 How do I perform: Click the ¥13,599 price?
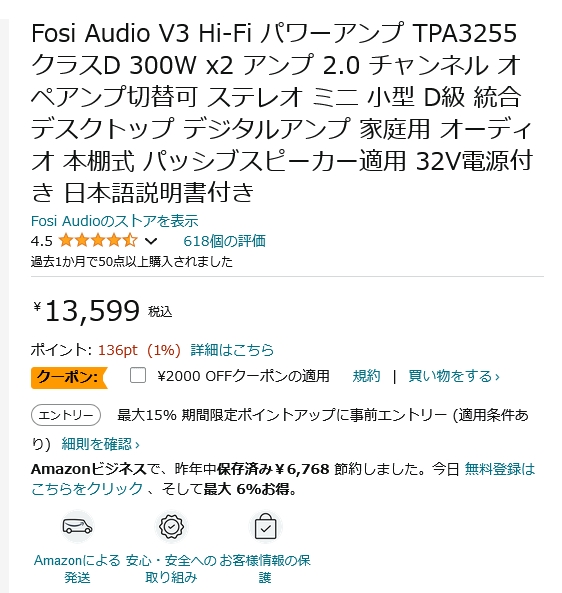point(87,311)
